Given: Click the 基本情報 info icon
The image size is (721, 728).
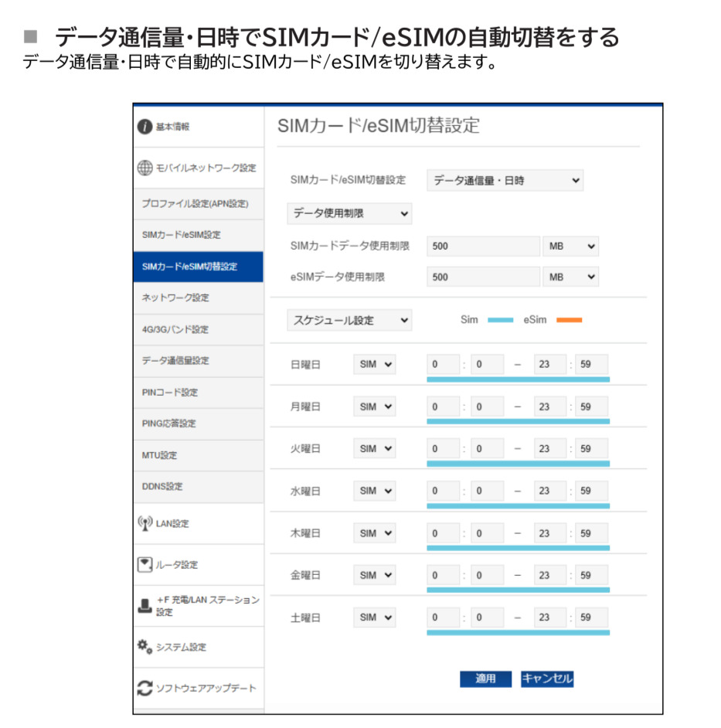Looking at the screenshot, I should (145, 126).
